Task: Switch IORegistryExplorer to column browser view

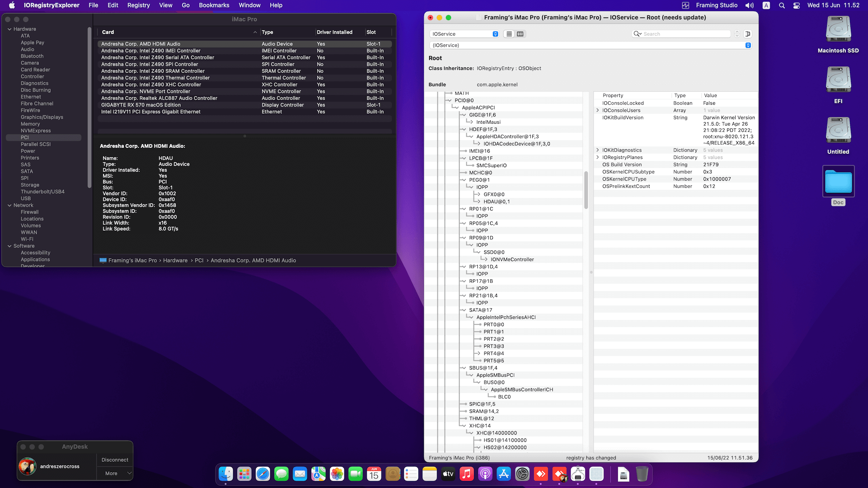Action: pos(520,34)
